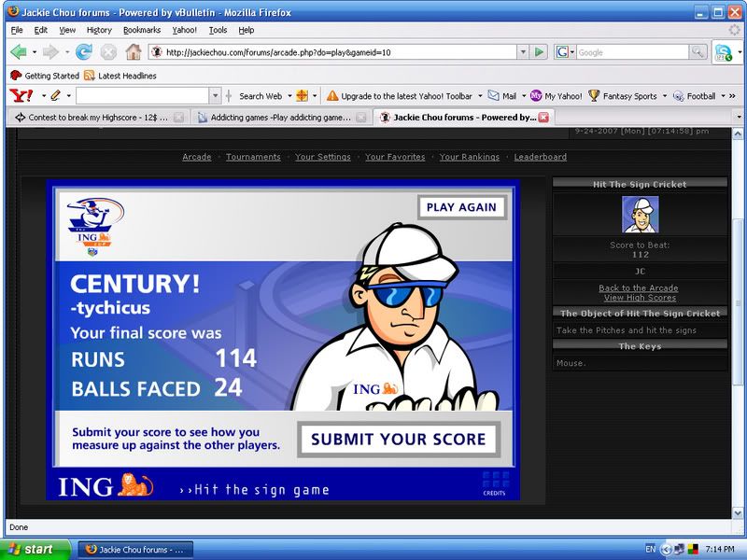Click the Jackie Chou forums taskbar button

point(135,550)
